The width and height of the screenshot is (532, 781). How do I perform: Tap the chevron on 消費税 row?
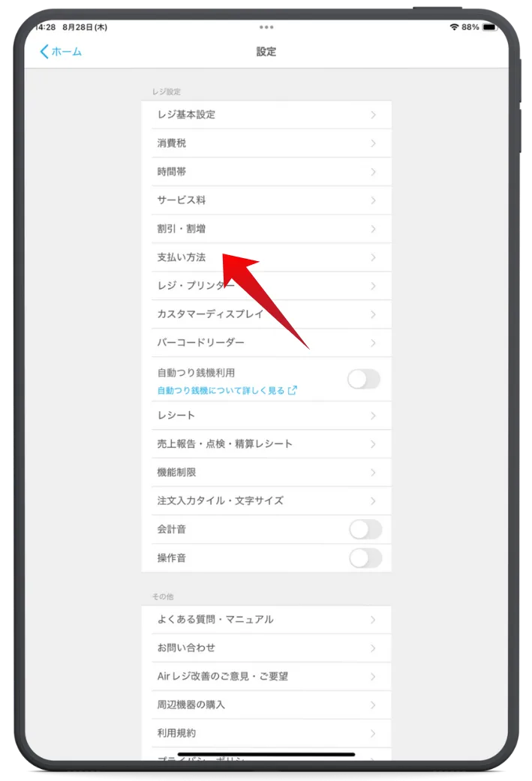pos(373,143)
